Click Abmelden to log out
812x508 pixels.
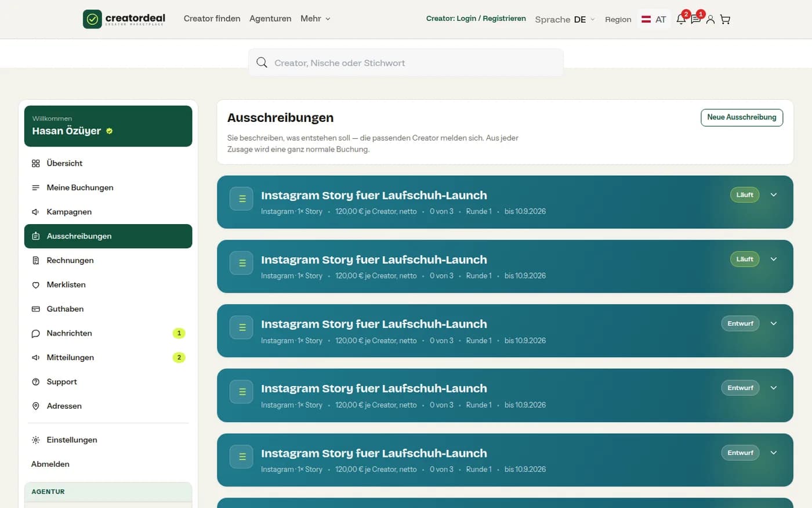pos(50,464)
